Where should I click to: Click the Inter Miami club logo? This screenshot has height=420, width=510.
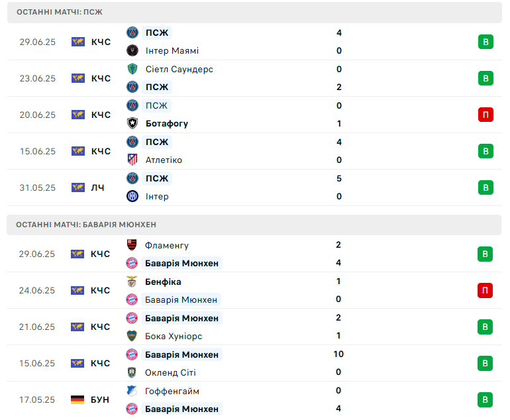coord(132,51)
